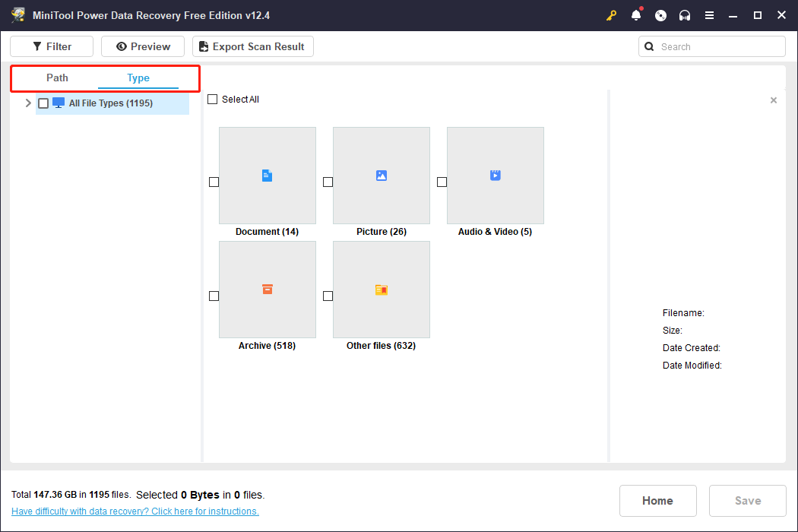Click the Preview button

[x=143, y=46]
